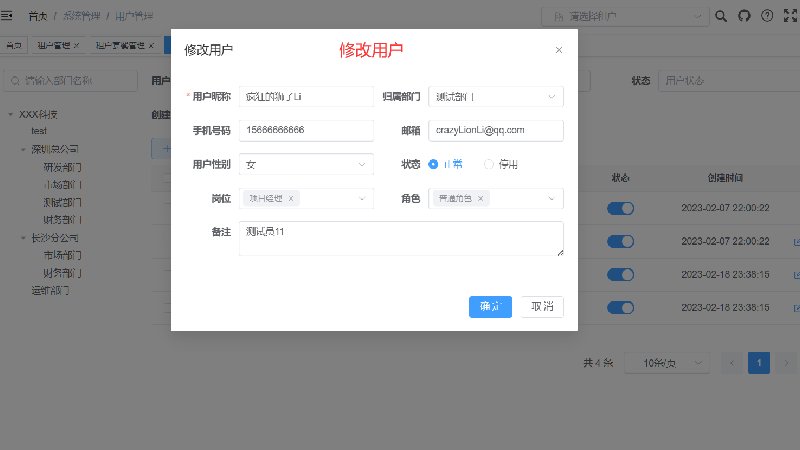Open the tenant selector dropdown in header
The height and width of the screenshot is (450, 800).
[x=625, y=17]
